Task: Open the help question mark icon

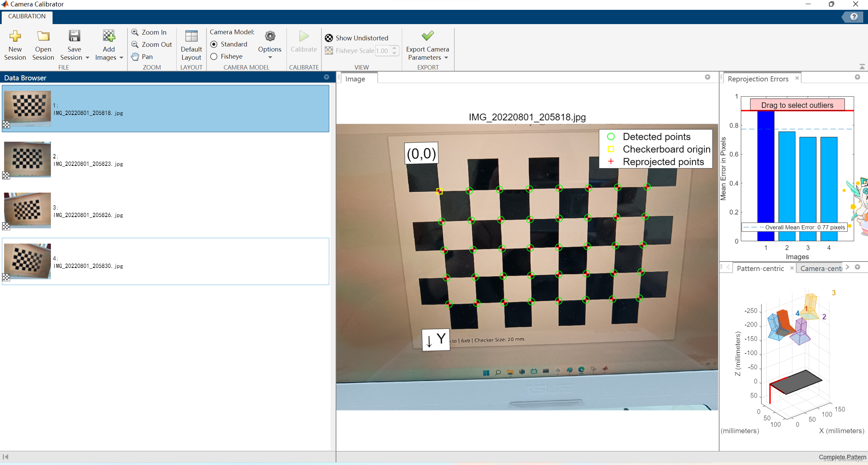Action: [854, 17]
